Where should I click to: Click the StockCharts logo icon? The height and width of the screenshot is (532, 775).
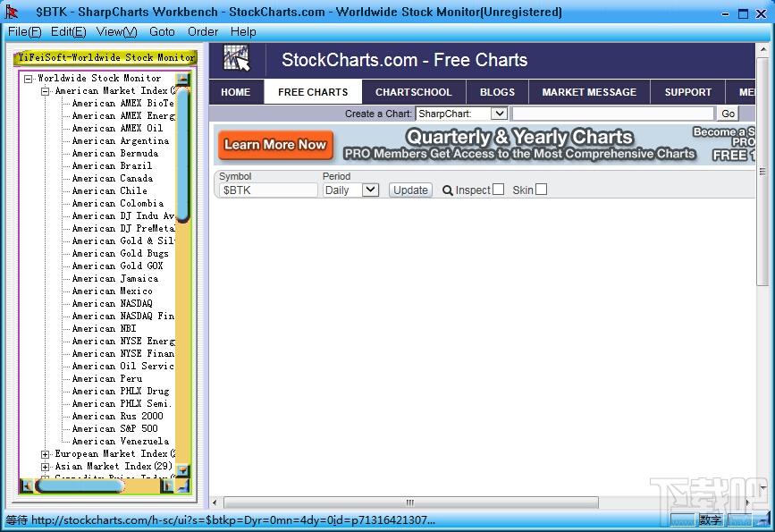click(237, 58)
